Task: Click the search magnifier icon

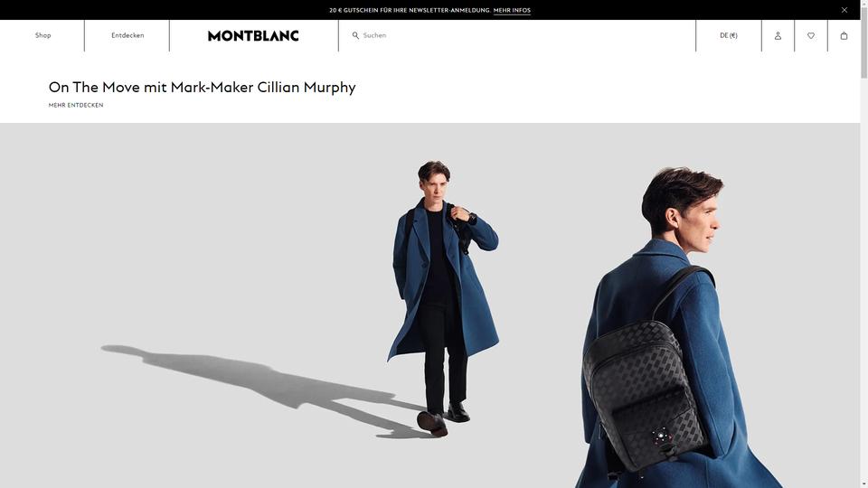Action: click(x=355, y=35)
